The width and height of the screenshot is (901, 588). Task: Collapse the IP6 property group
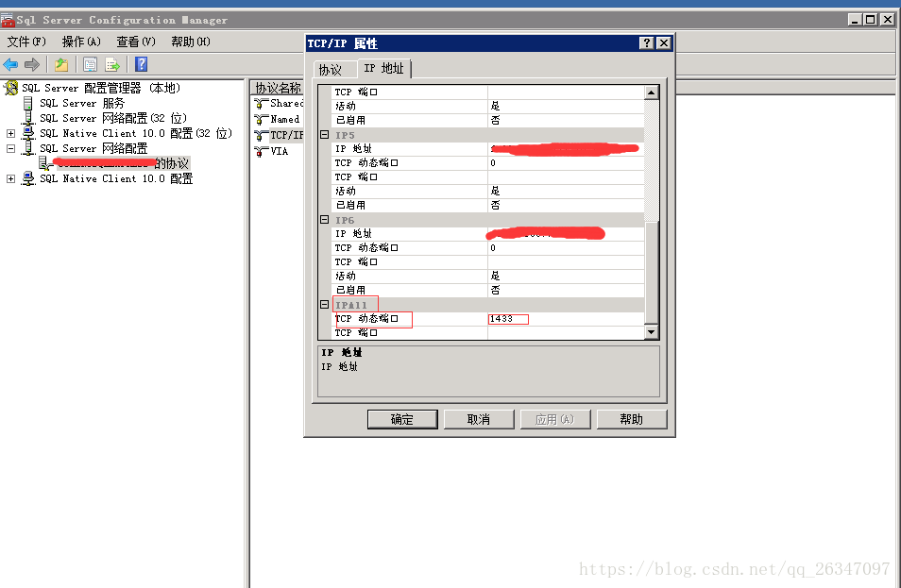coord(325,219)
